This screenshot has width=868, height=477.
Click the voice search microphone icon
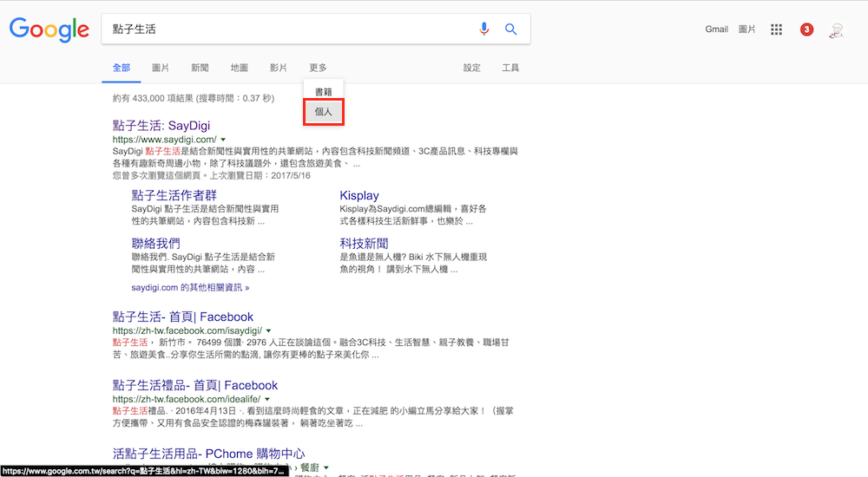pos(484,29)
